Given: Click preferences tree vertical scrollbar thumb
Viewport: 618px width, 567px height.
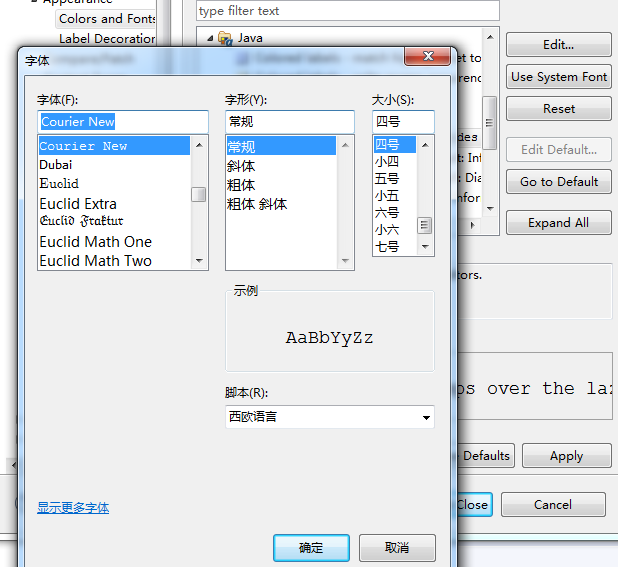Looking at the screenshot, I should [490, 123].
